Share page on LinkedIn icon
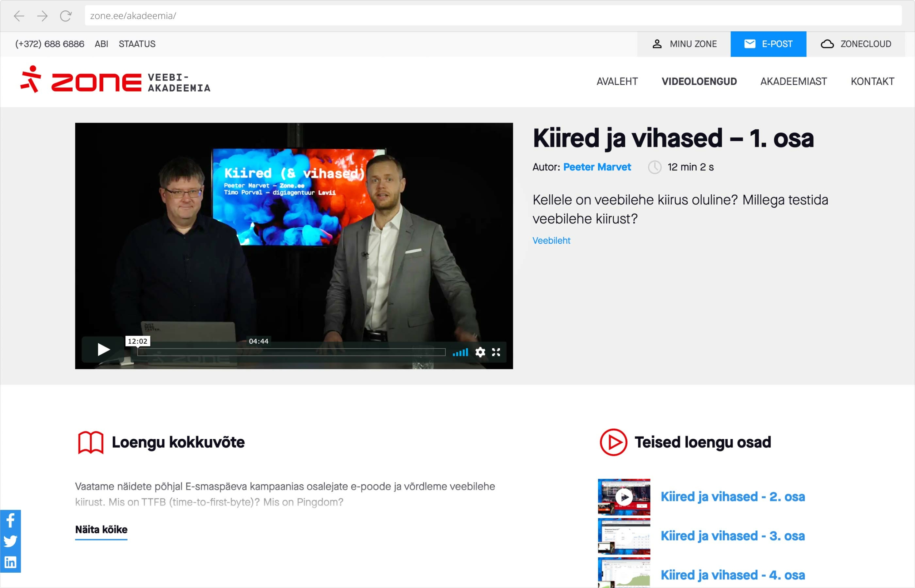Image resolution: width=915 pixels, height=588 pixels. 10,562
